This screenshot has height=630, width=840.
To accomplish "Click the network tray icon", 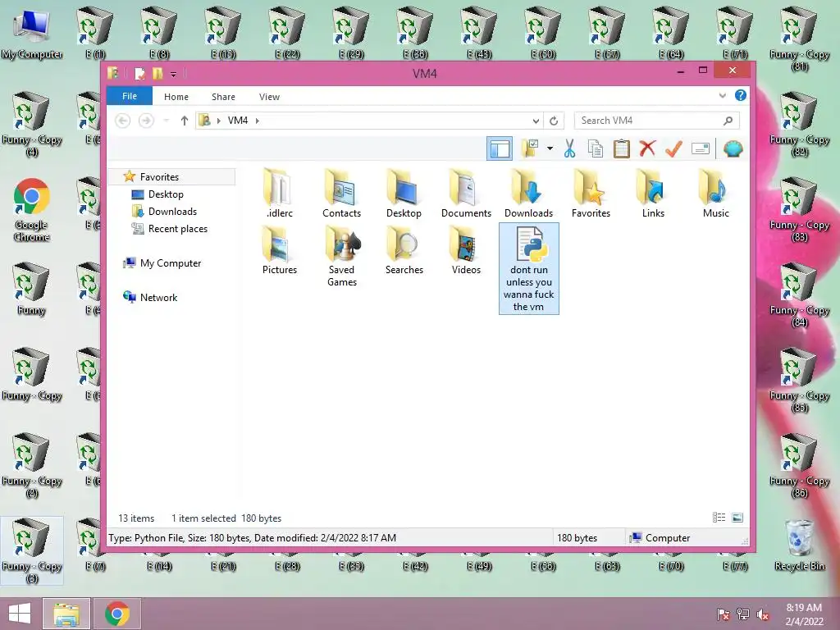I will tap(743, 614).
